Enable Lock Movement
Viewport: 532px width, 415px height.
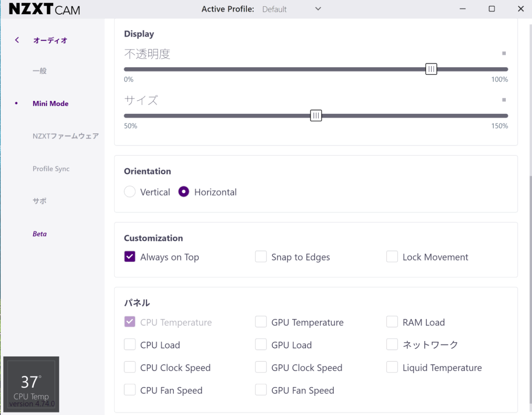(392, 256)
